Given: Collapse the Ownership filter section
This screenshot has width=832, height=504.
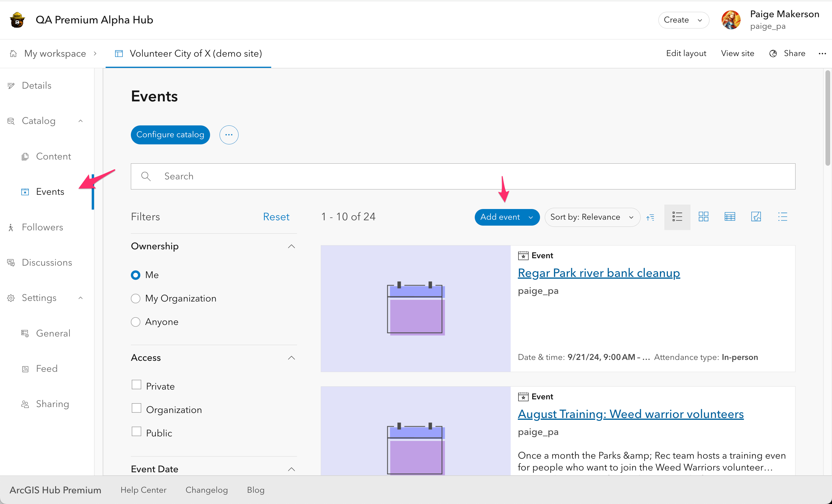Looking at the screenshot, I should [291, 246].
